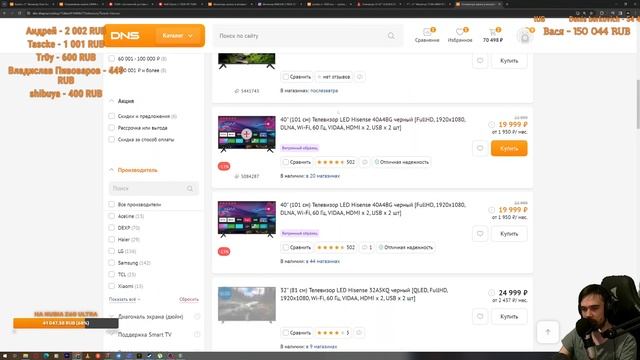The image size is (640, 360).
Task: Tick Сравнить for Hisense 40A4BG in 20 магазинах
Action: point(286,162)
